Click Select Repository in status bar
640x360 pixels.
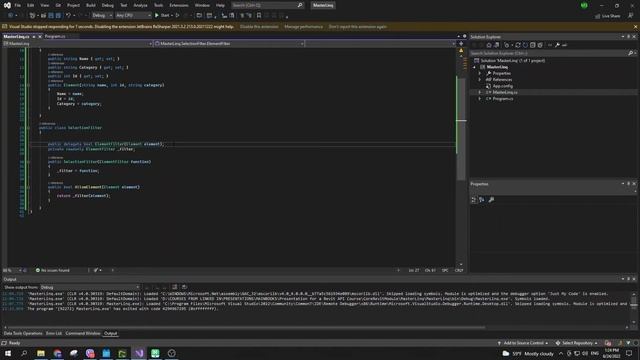click(577, 343)
